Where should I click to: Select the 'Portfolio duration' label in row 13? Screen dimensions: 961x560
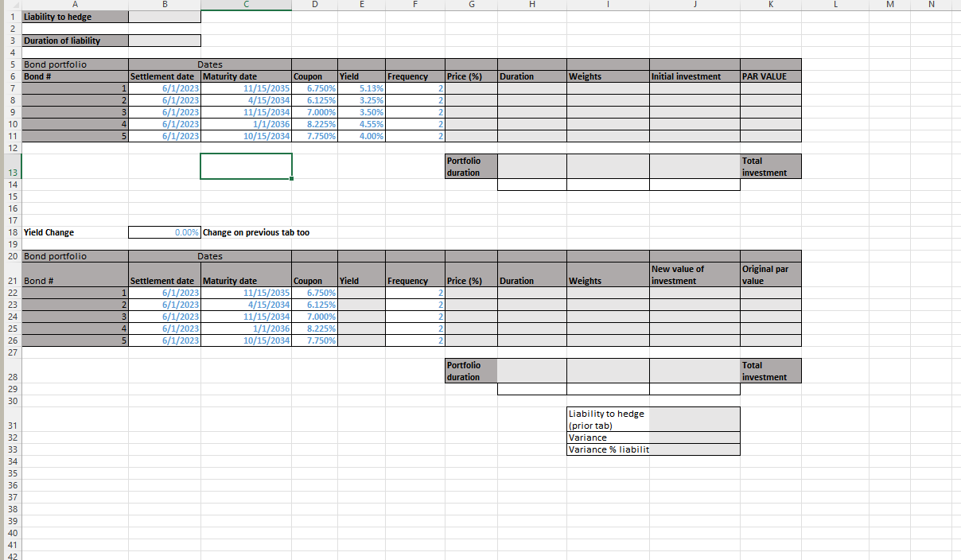click(x=471, y=166)
